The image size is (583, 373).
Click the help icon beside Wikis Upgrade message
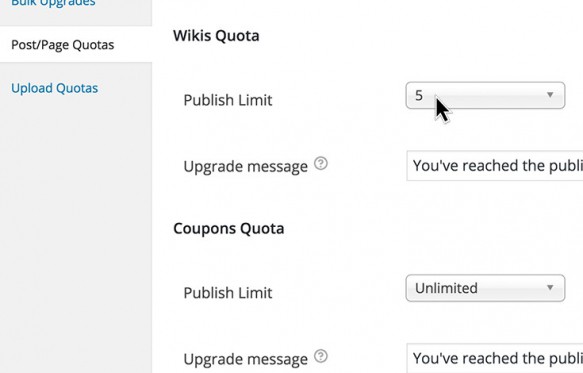[x=321, y=163]
